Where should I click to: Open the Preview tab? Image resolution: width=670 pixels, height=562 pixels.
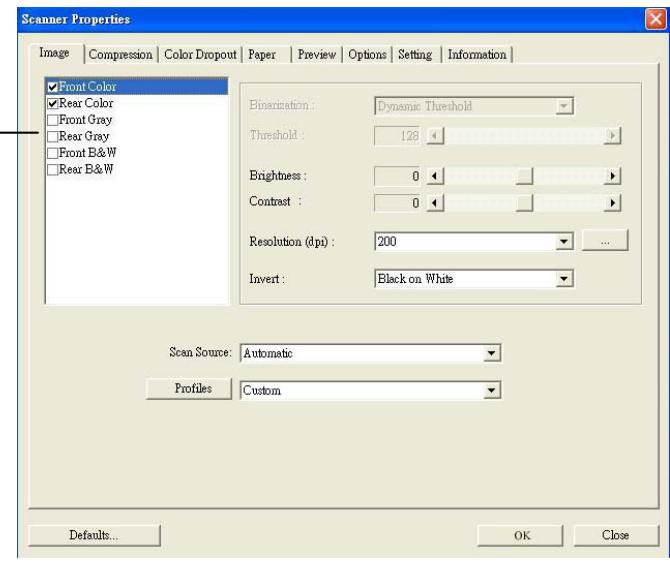click(317, 55)
